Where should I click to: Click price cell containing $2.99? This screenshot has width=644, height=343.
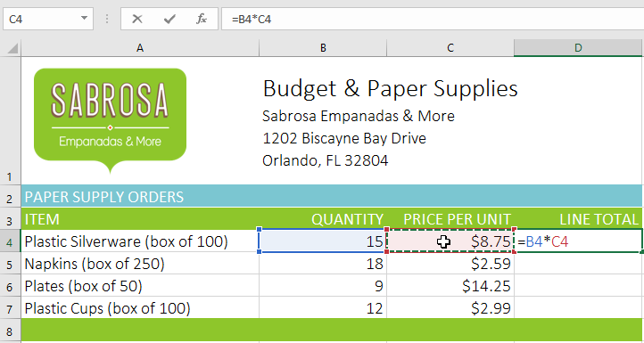450,308
